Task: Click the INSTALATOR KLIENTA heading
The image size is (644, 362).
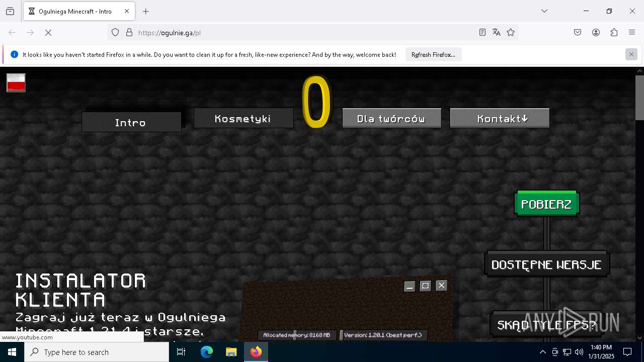Action: click(81, 290)
